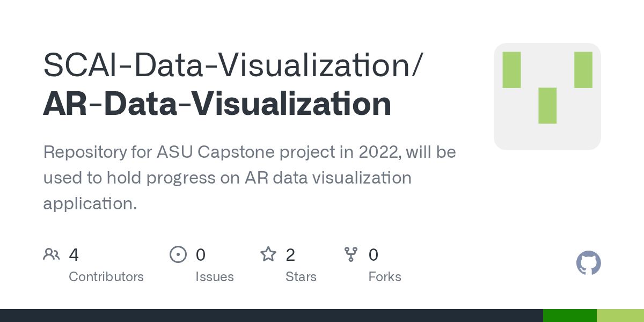Viewport: 644px width, 322px height.
Task: Click the Contributors label
Action: point(106,277)
